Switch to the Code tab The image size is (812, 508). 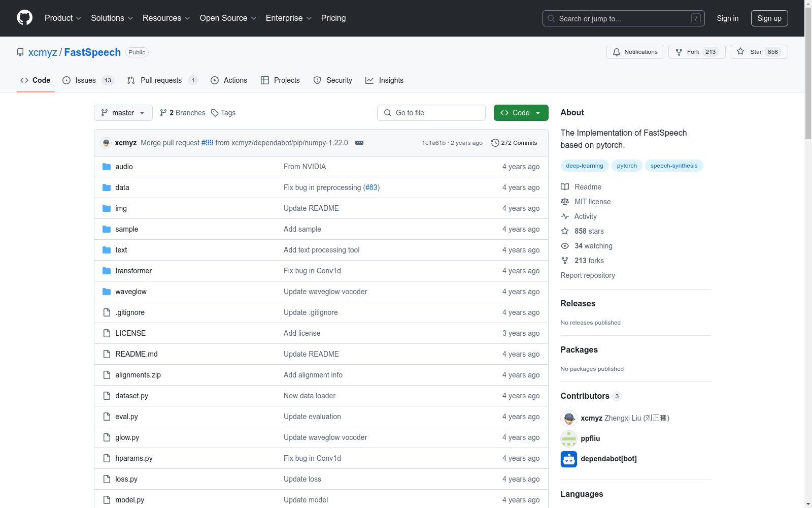(x=36, y=80)
